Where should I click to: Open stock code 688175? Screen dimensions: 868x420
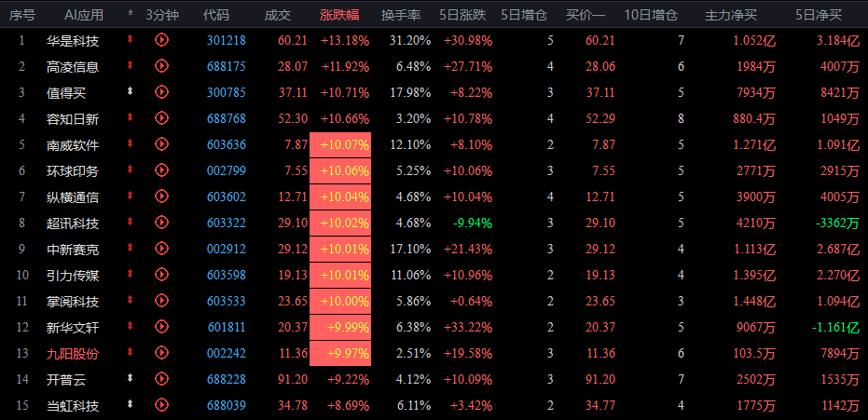(x=227, y=66)
